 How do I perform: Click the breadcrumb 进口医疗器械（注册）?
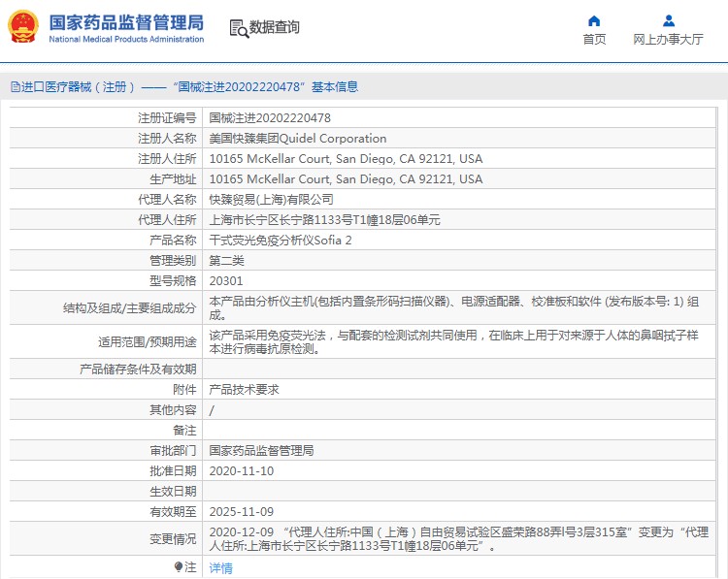click(x=78, y=86)
